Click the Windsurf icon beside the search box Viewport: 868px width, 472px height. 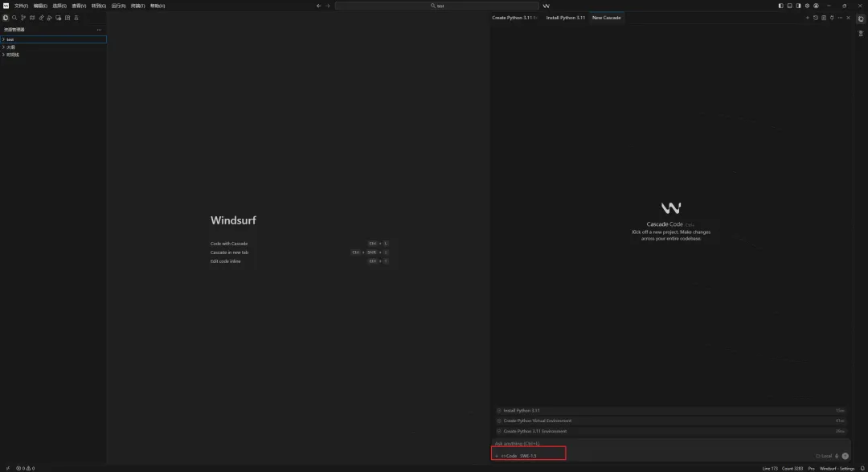[x=547, y=6]
